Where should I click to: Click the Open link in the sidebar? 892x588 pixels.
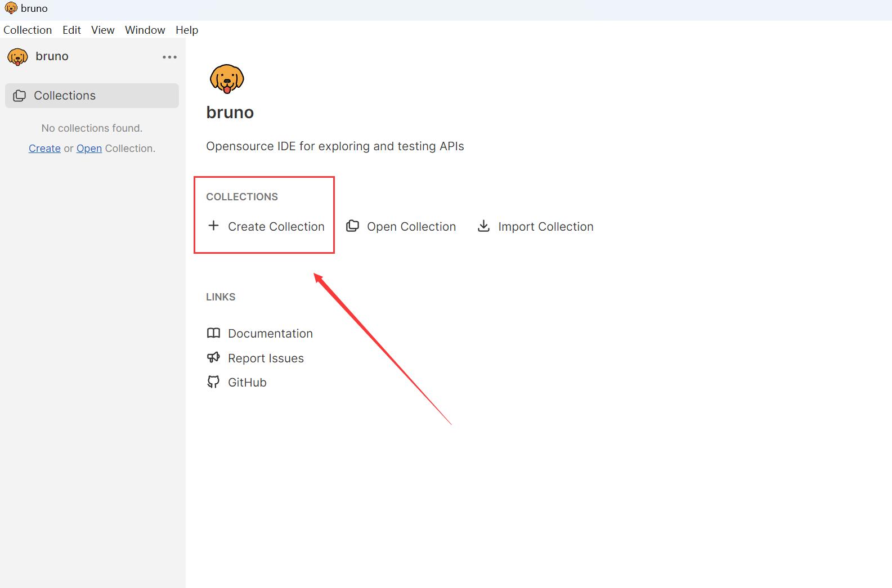point(89,149)
